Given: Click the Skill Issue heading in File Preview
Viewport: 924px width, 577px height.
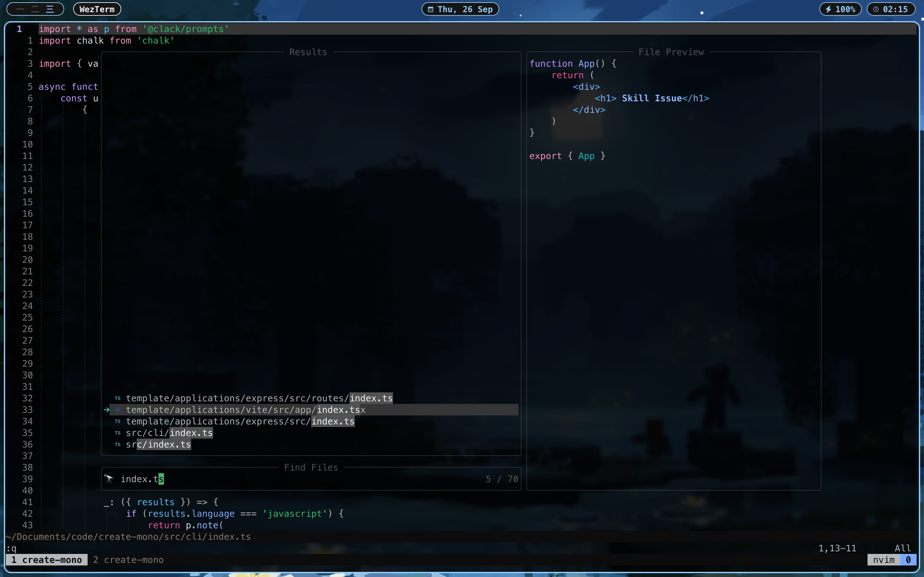Looking at the screenshot, I should click(651, 98).
